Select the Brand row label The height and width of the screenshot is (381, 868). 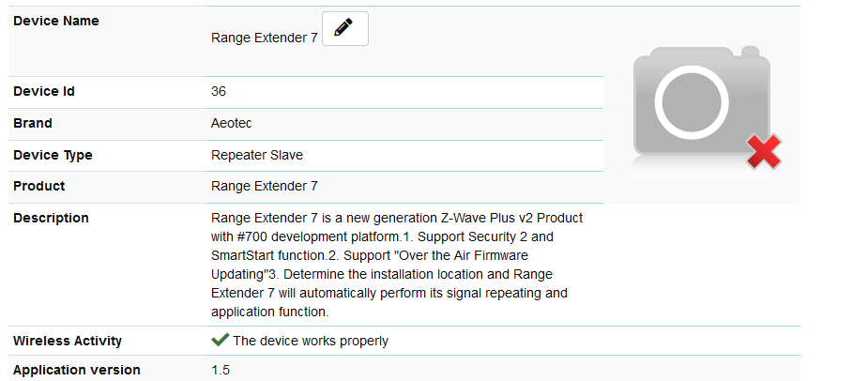(x=33, y=123)
